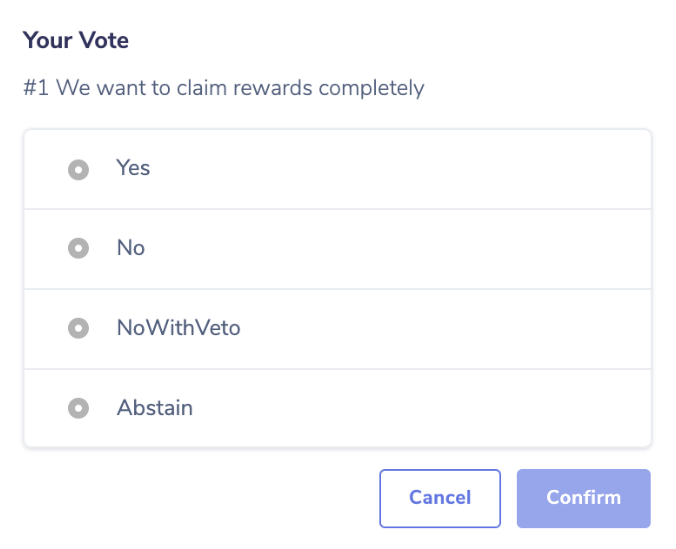Click the '#1' proposal number

point(36,88)
